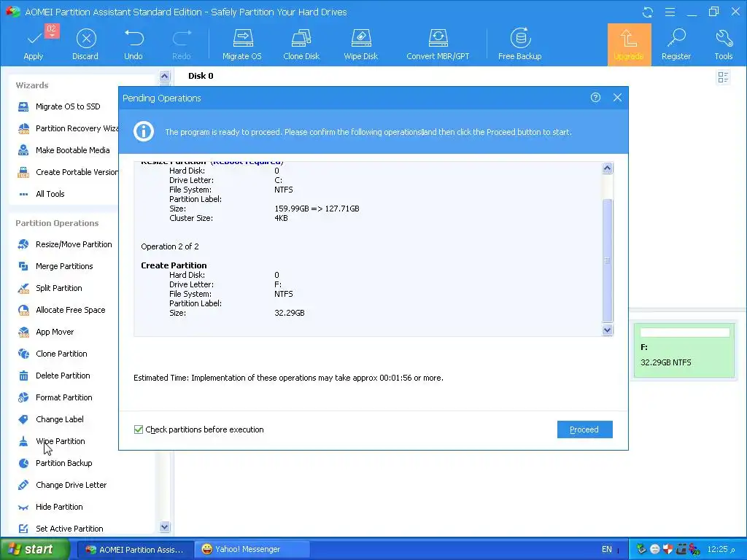Image resolution: width=747 pixels, height=560 pixels.
Task: Choose Delete Partition
Action: click(54, 376)
